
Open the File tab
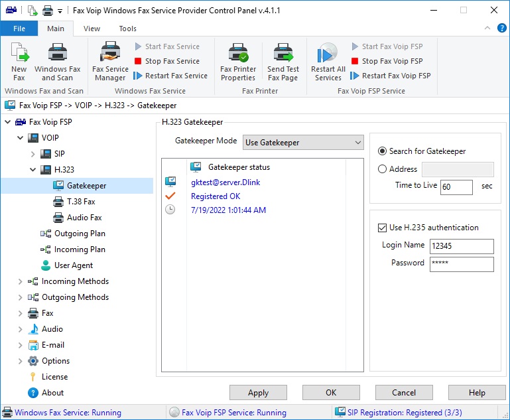click(x=19, y=29)
